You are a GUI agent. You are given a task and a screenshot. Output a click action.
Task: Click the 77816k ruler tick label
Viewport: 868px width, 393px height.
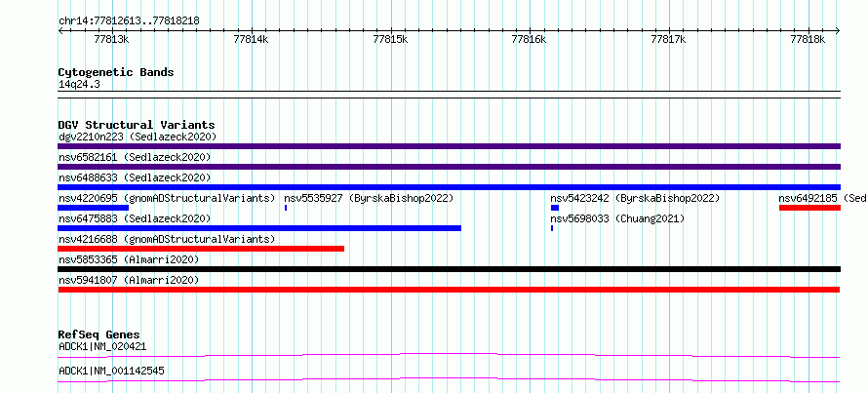(530, 39)
